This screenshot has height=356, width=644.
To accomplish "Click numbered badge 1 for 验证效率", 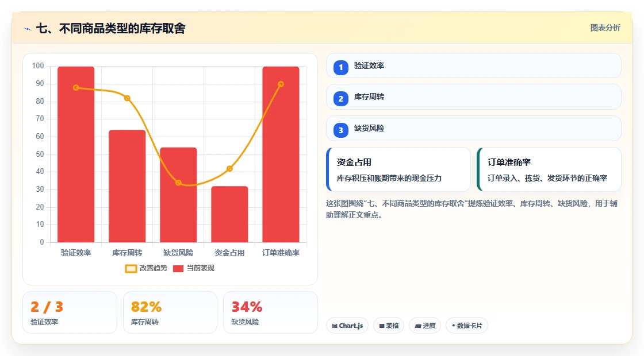I will [x=340, y=67].
